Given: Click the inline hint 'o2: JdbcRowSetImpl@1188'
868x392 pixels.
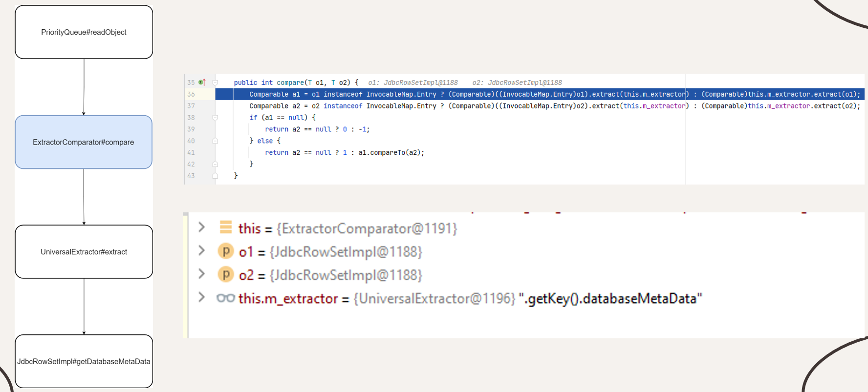Looking at the screenshot, I should tap(517, 83).
